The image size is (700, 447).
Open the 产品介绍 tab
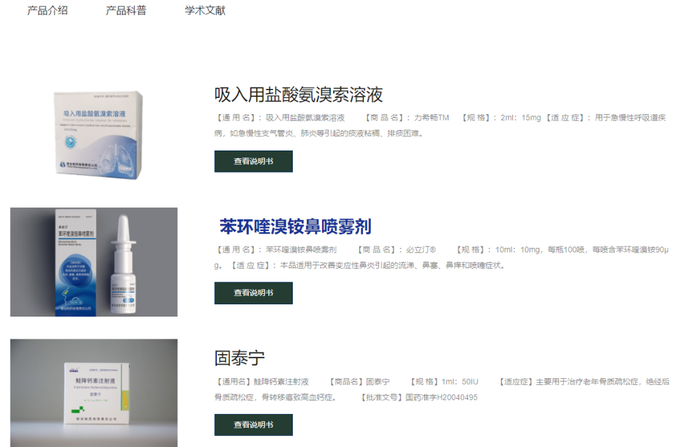[47, 10]
